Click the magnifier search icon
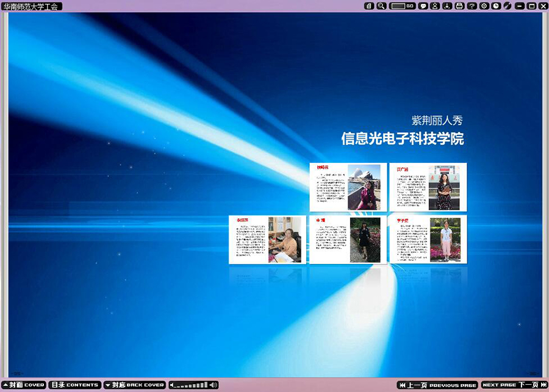The height and width of the screenshot is (392, 549). [381, 6]
